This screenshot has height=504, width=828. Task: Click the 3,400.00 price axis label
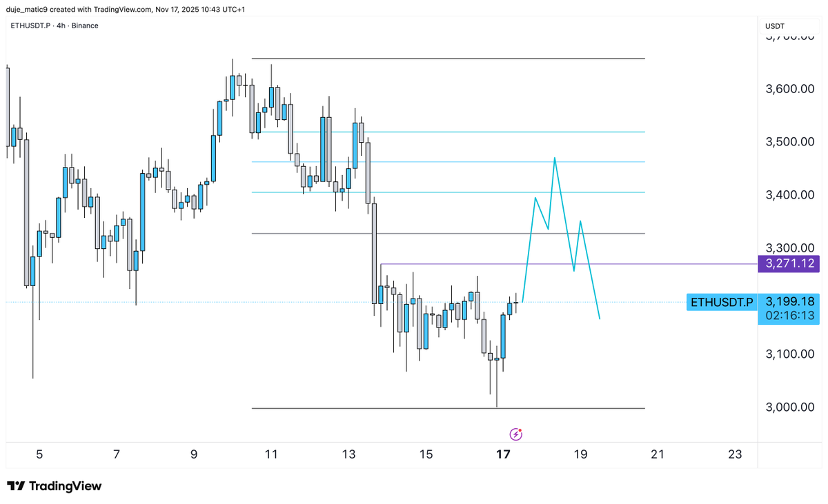pyautogui.click(x=791, y=195)
